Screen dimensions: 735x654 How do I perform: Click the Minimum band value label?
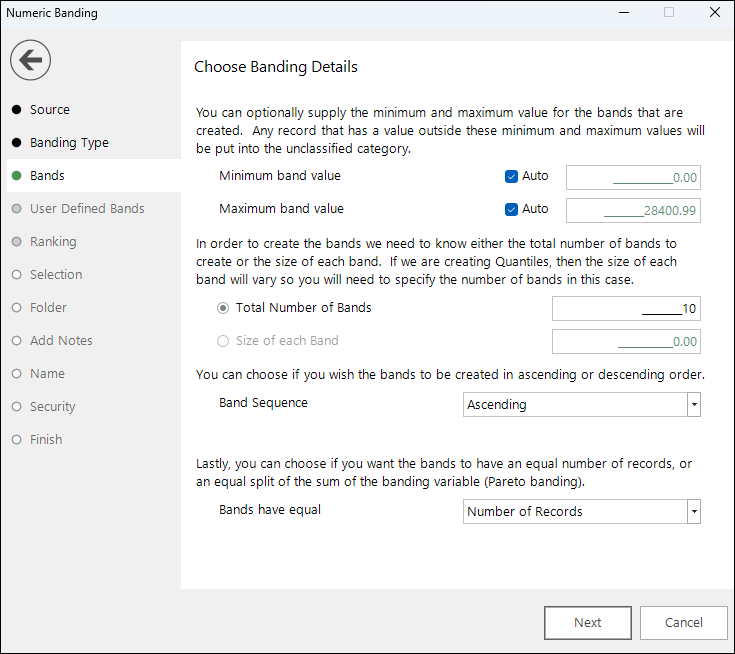(x=280, y=176)
